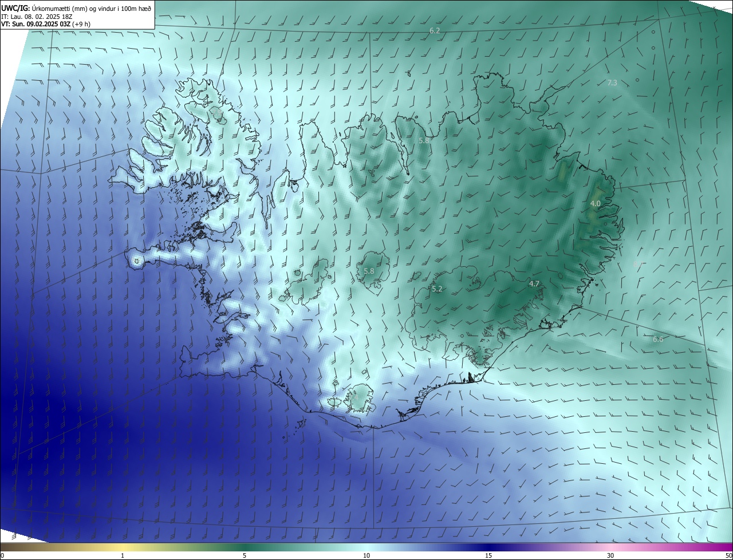Click the 5.8 label near the north coast
The image size is (733, 560).
(424, 140)
